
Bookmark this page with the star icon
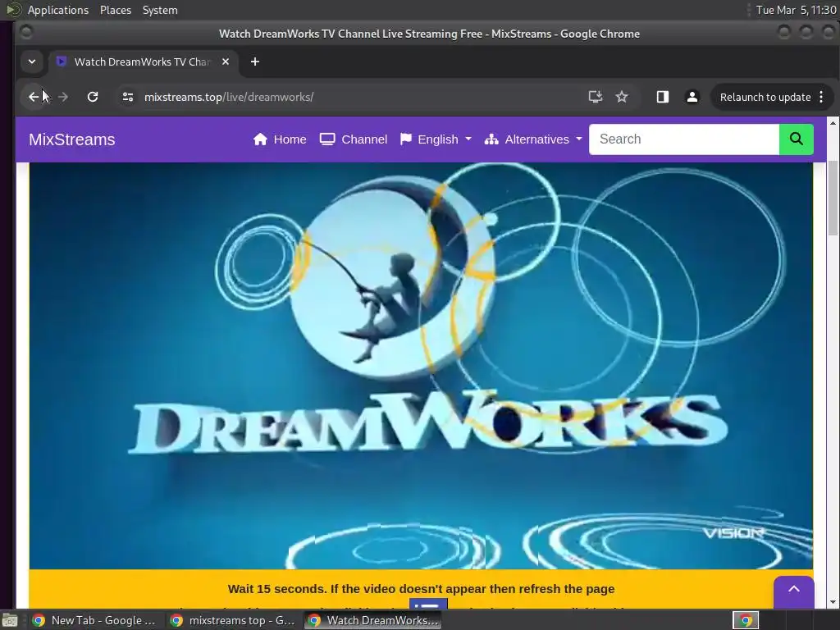[x=622, y=97]
